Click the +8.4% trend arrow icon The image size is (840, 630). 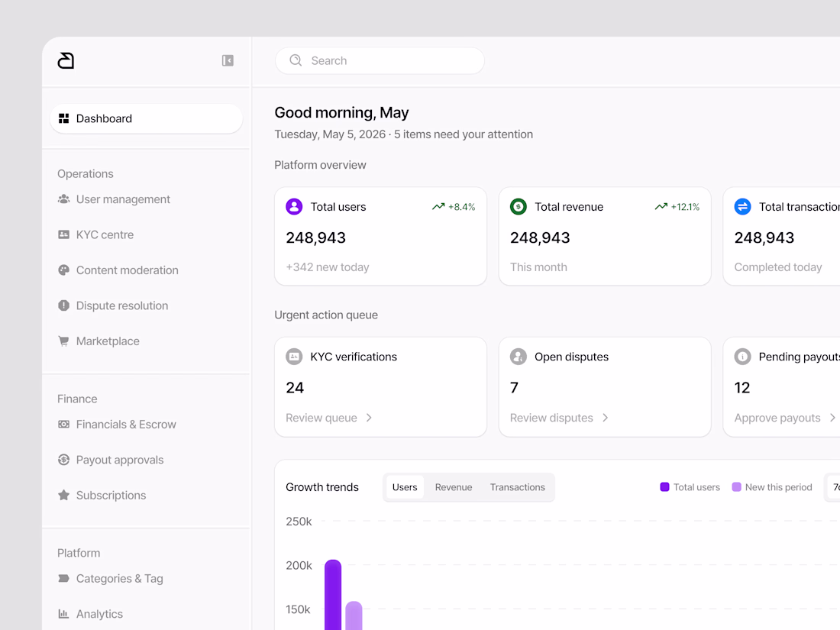pos(438,207)
